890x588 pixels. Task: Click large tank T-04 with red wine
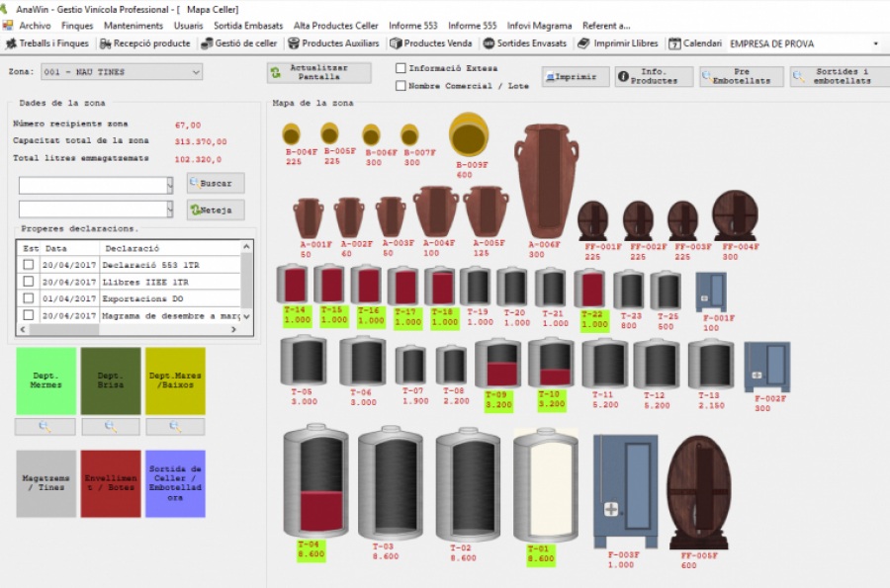point(316,481)
